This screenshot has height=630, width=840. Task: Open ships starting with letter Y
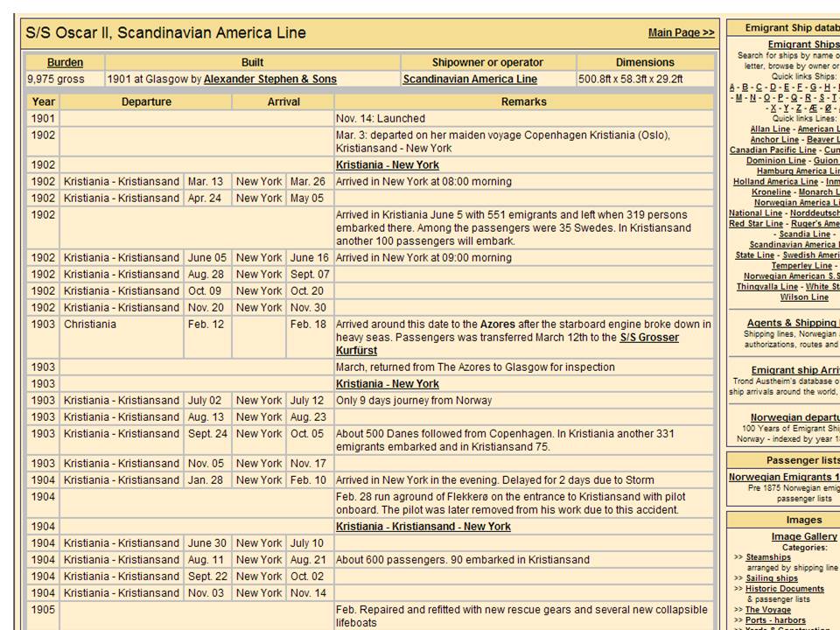point(787,108)
